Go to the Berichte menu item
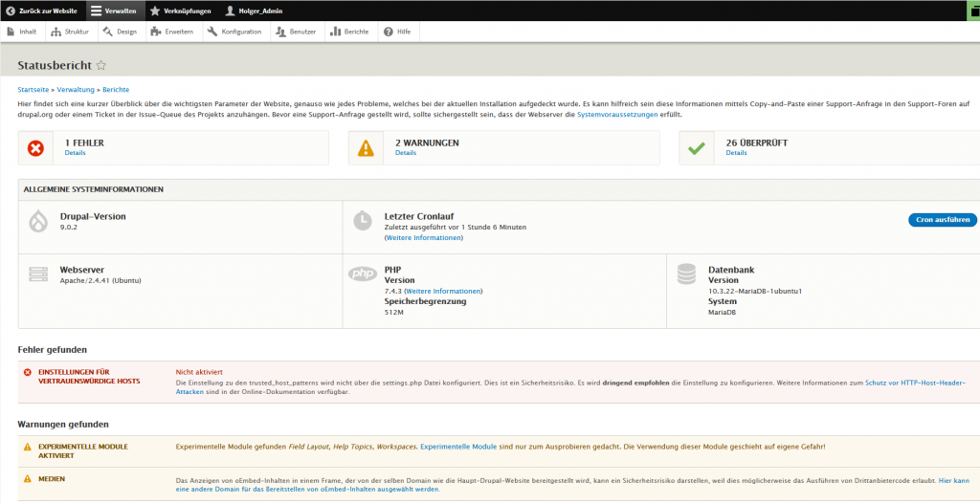Screen dimensions: 980x504 [349, 32]
